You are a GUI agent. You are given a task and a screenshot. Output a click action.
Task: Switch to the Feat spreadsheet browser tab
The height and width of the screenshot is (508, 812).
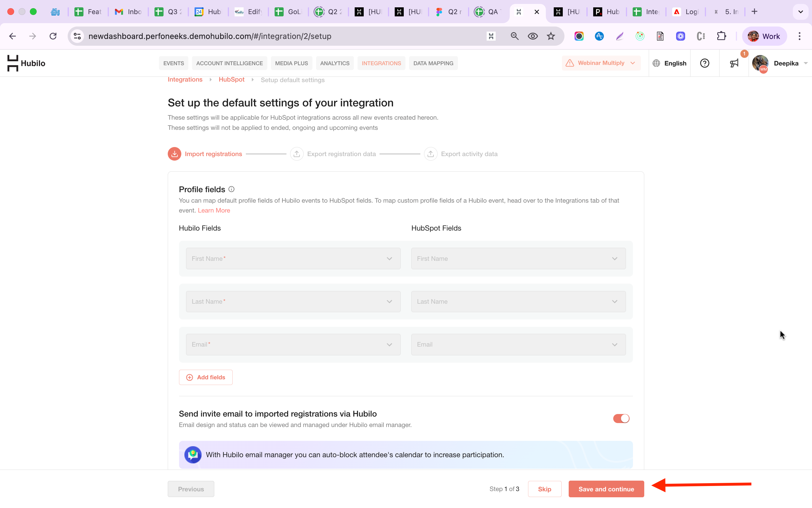[88, 12]
